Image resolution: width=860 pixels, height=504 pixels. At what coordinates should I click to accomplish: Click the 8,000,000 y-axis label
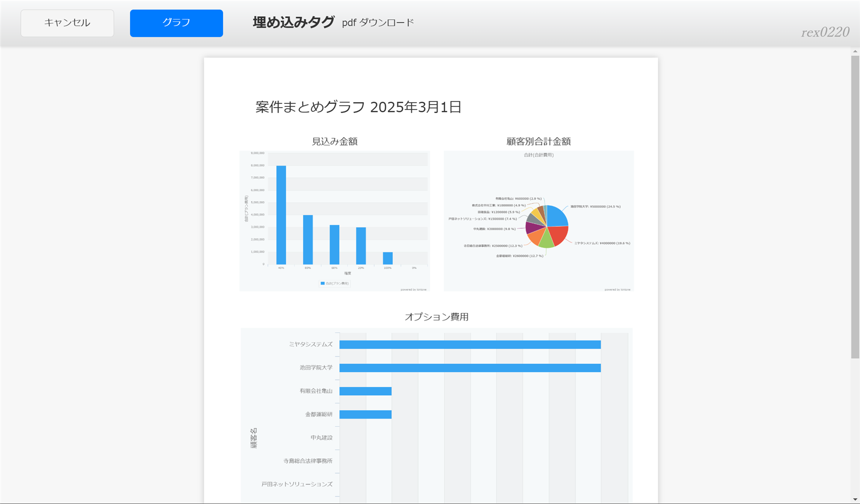coord(258,166)
